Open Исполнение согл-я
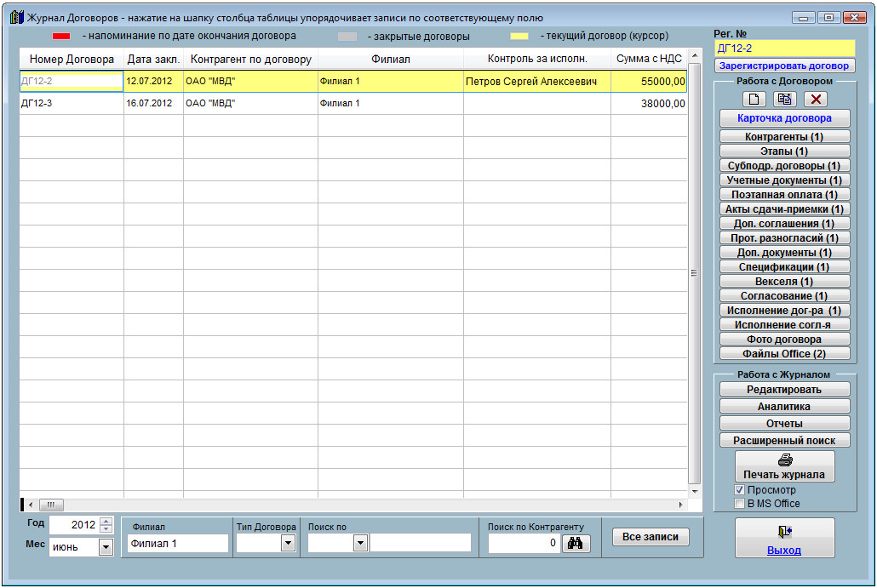The width and height of the screenshot is (877, 588). [x=784, y=325]
